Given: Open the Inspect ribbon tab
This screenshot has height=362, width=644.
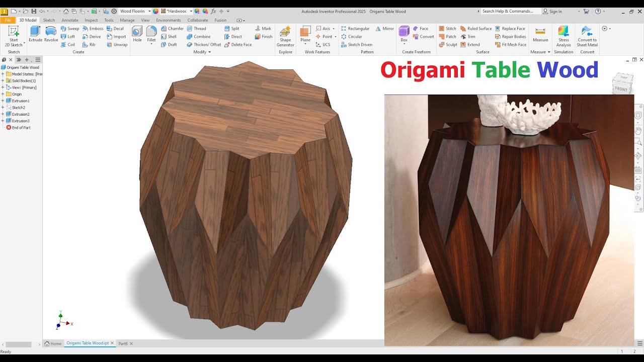Looking at the screenshot, I should click(91, 20).
